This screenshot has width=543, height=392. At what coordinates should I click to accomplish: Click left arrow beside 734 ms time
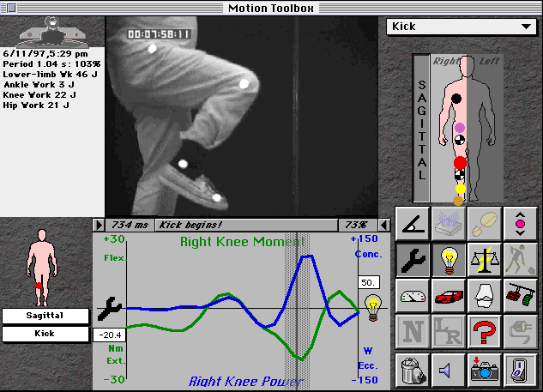[x=99, y=225]
